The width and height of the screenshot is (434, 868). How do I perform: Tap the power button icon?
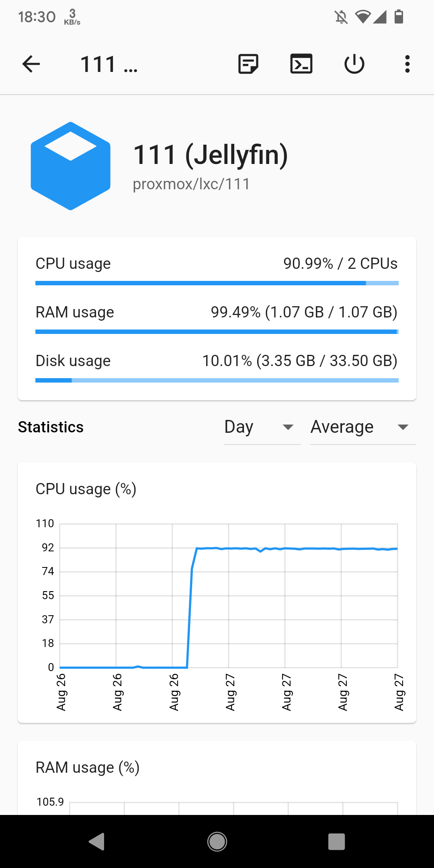point(354,64)
